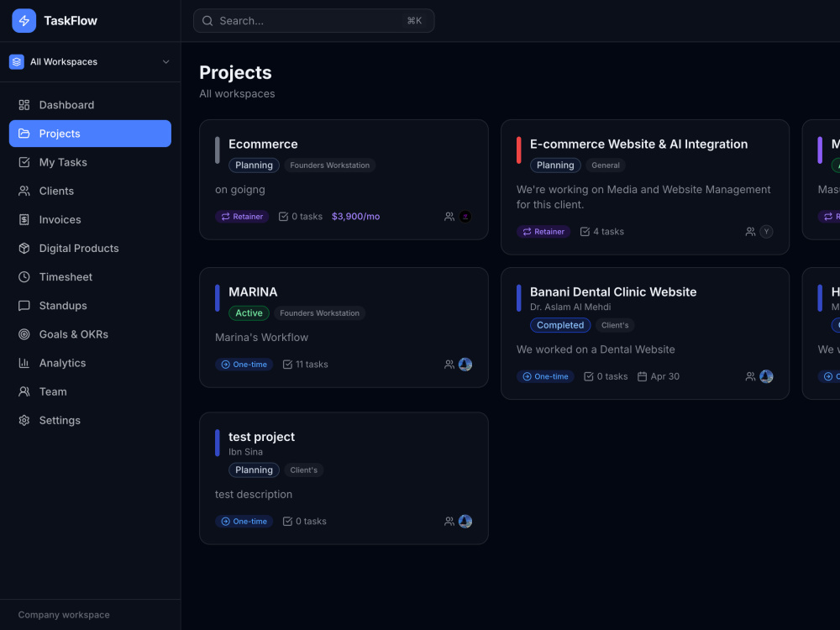Click the $3,900/mo amount on Ecommerce
Screen dimensions: 840x630
(355, 217)
